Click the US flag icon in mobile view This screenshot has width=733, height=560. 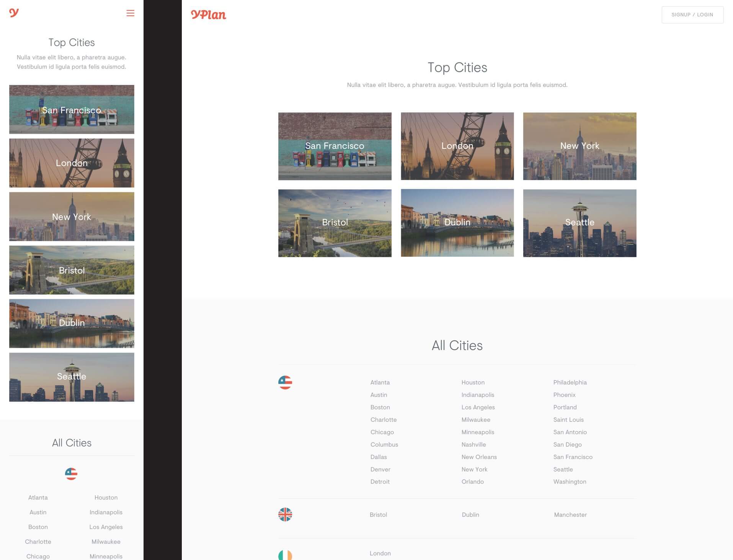click(x=71, y=474)
